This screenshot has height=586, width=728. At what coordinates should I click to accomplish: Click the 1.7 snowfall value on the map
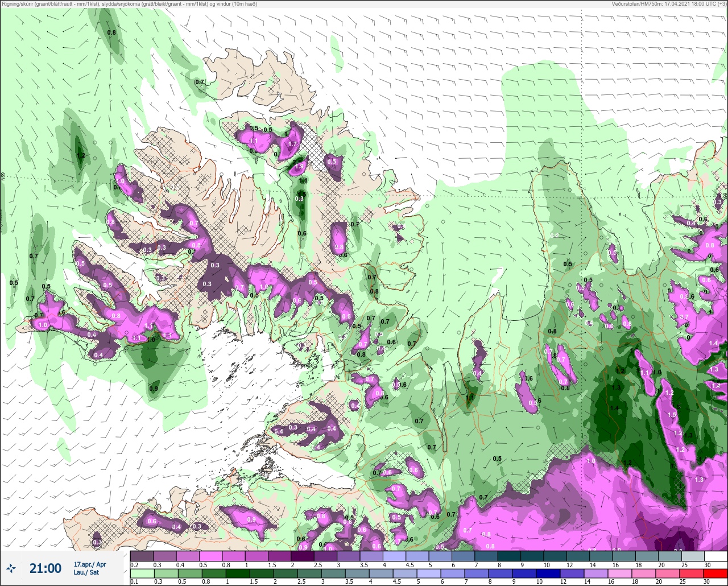[x=293, y=145]
